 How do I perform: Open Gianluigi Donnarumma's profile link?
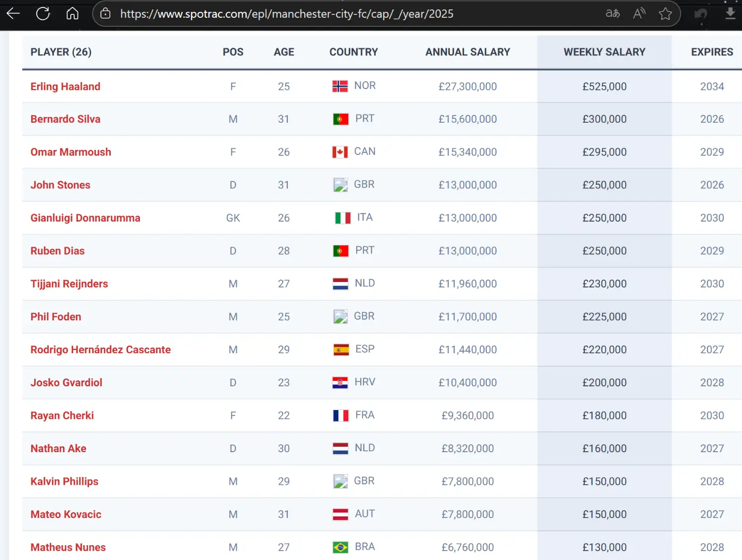click(x=85, y=218)
